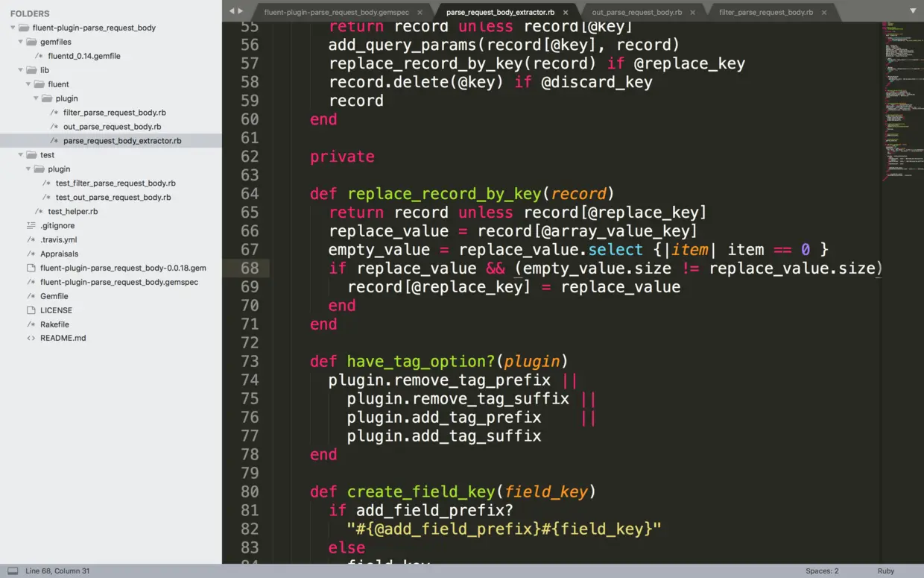Collapse the plugin folder under test
Image resolution: width=924 pixels, height=578 pixels.
(x=28, y=169)
